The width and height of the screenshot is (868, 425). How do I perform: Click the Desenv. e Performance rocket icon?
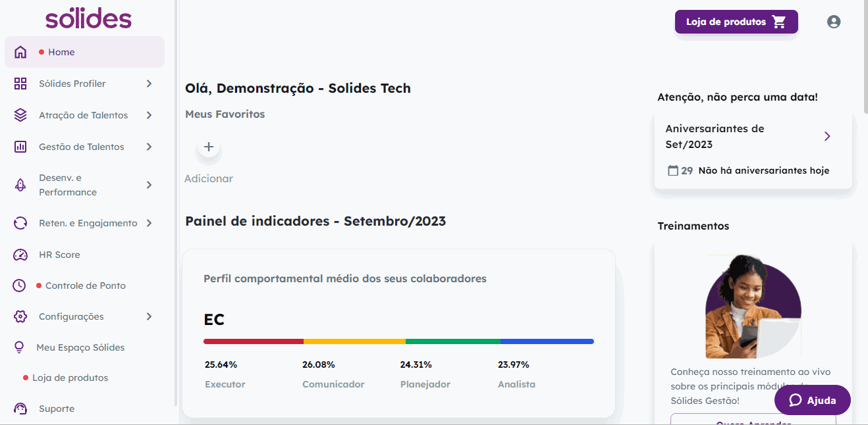click(20, 185)
